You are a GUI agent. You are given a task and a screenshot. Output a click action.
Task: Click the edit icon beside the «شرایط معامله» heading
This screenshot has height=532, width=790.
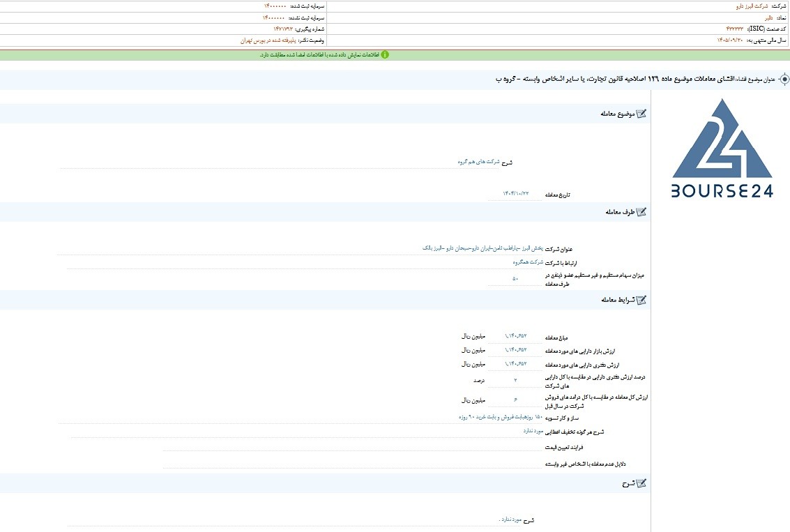pos(641,300)
